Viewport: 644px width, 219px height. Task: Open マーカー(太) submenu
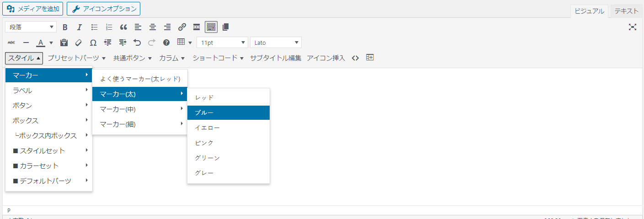(x=140, y=94)
